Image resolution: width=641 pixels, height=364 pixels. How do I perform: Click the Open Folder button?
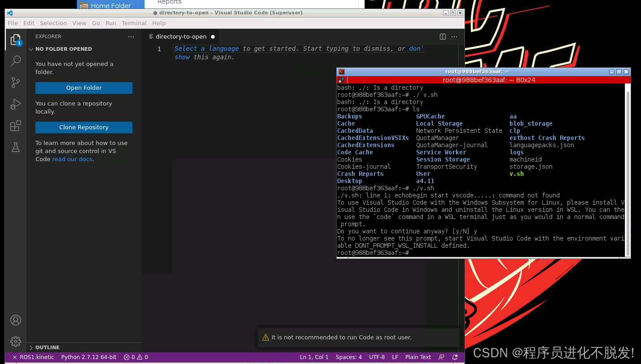[x=84, y=88]
